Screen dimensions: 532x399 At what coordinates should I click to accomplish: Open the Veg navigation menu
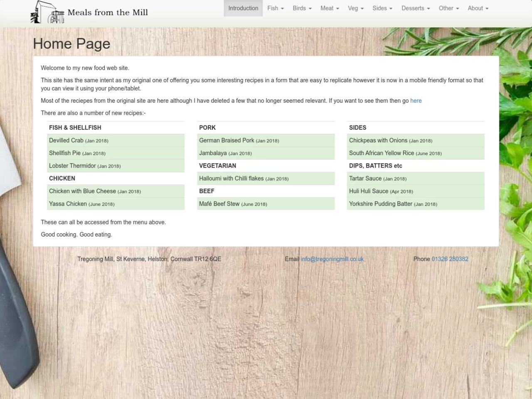tap(356, 8)
